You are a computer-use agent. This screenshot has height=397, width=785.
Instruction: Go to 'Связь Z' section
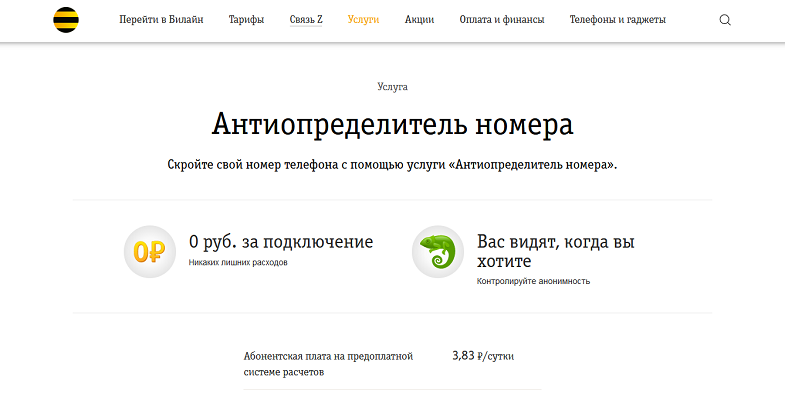[306, 20]
